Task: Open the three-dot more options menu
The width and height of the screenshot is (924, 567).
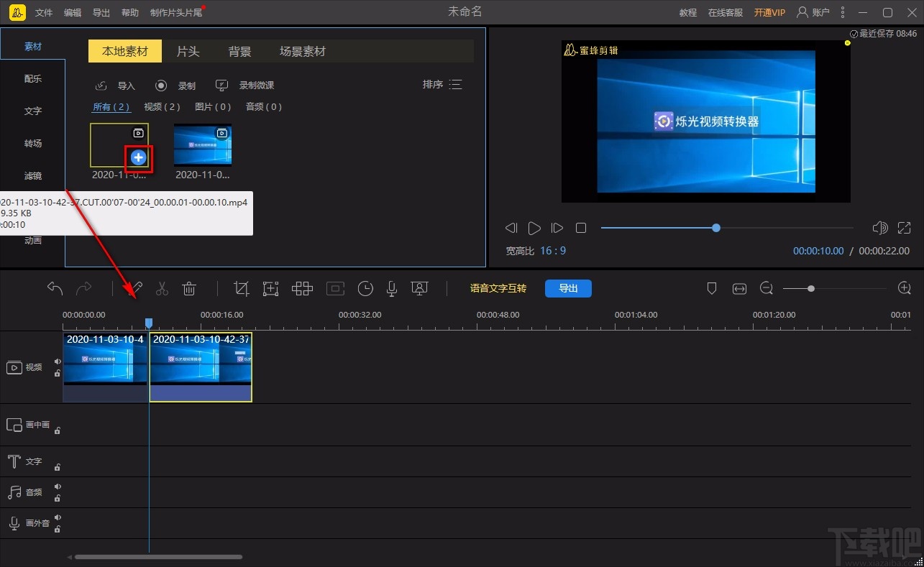Action: (843, 12)
